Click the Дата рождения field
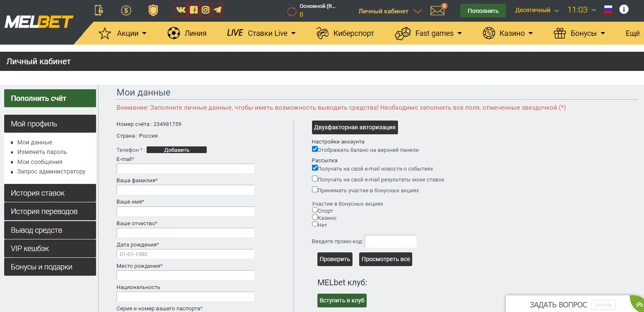Viewport: 644px width, 312px height. pyautogui.click(x=185, y=254)
